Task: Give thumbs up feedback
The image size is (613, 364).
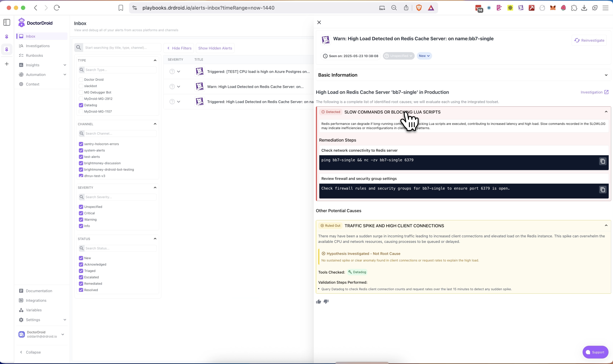Action: coord(318,301)
